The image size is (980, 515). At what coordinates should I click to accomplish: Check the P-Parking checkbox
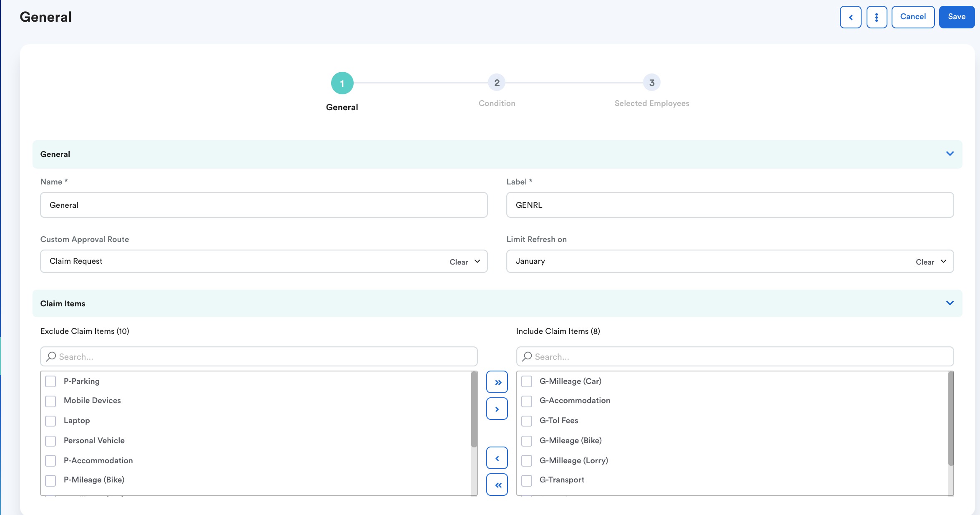click(50, 381)
